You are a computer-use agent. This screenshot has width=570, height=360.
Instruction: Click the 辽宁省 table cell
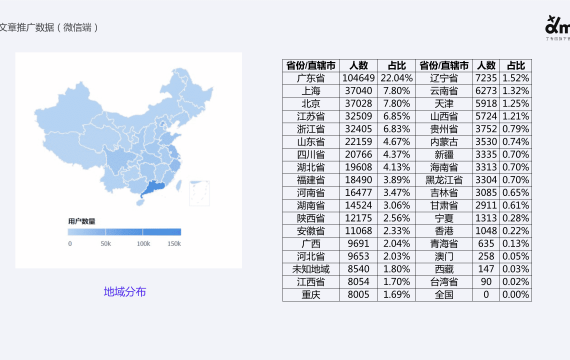(x=444, y=78)
